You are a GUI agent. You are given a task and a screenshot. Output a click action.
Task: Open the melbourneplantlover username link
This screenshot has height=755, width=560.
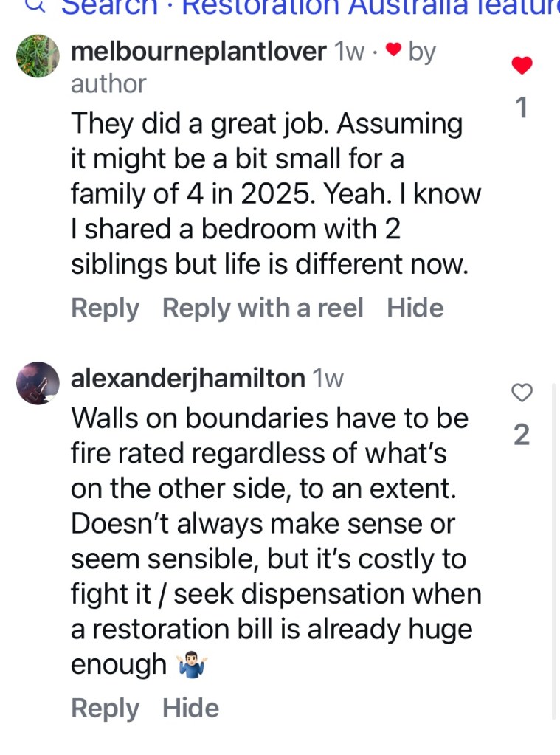pyautogui.click(x=198, y=52)
